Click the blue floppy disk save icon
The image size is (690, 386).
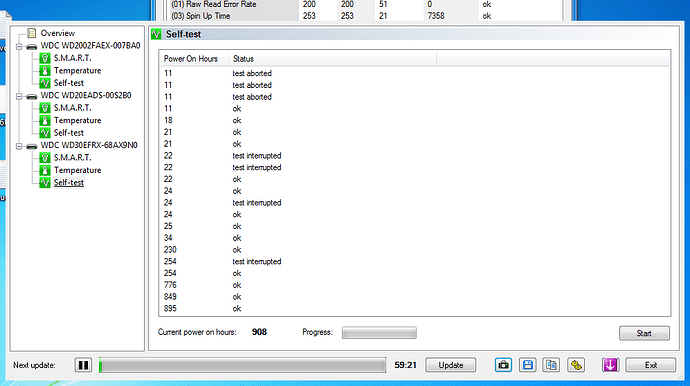tap(527, 365)
